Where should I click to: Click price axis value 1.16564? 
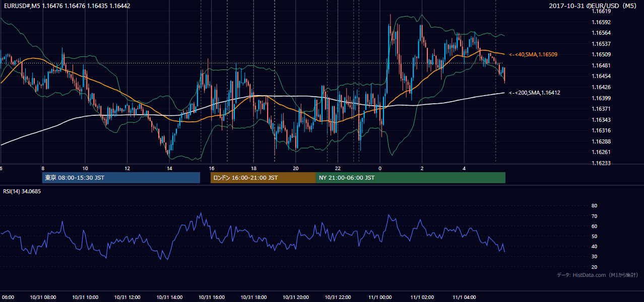(601, 33)
